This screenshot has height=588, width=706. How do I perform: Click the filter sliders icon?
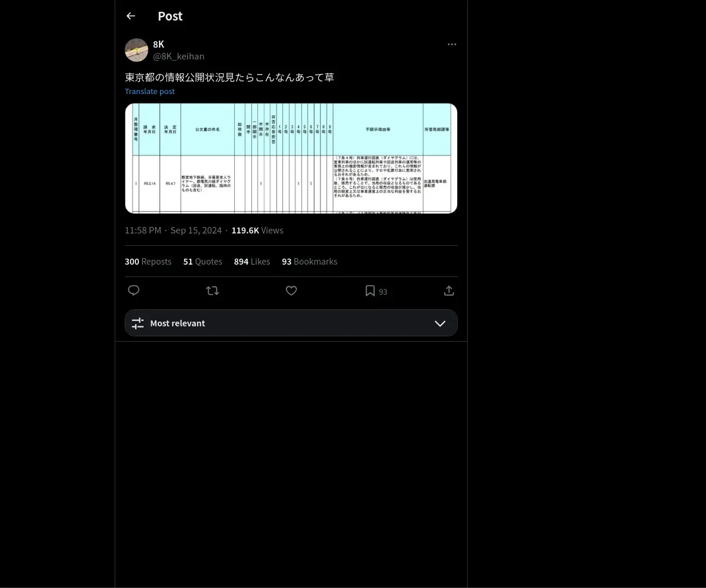coord(138,323)
